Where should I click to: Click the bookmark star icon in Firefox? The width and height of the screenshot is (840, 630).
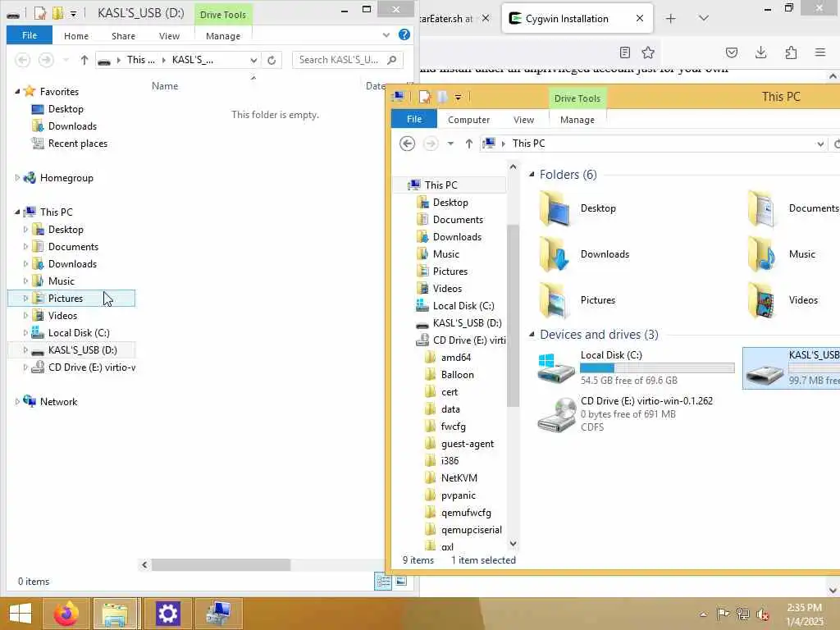(x=648, y=52)
